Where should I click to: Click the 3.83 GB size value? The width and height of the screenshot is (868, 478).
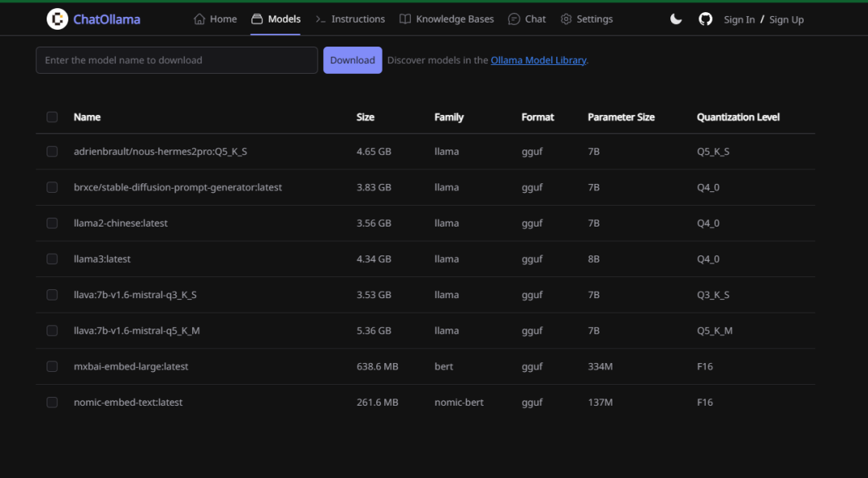[374, 187]
